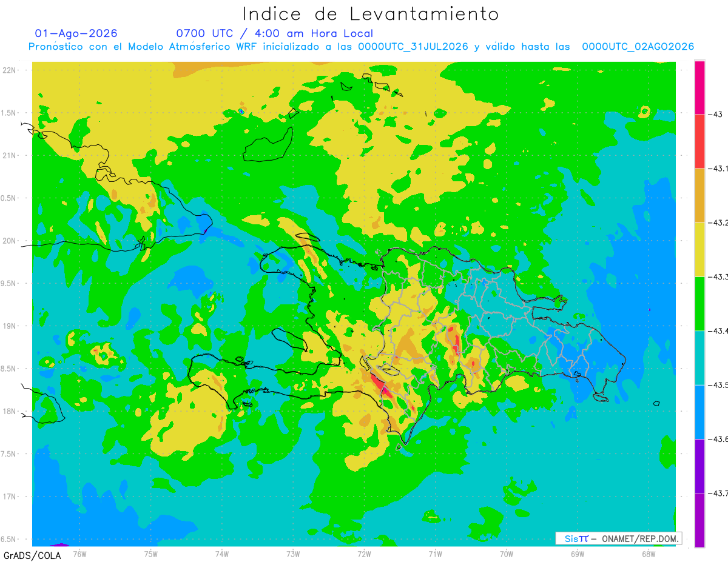The height and width of the screenshot is (562, 728).
Task: Click the '20N' latitude label
Action: click(10, 241)
